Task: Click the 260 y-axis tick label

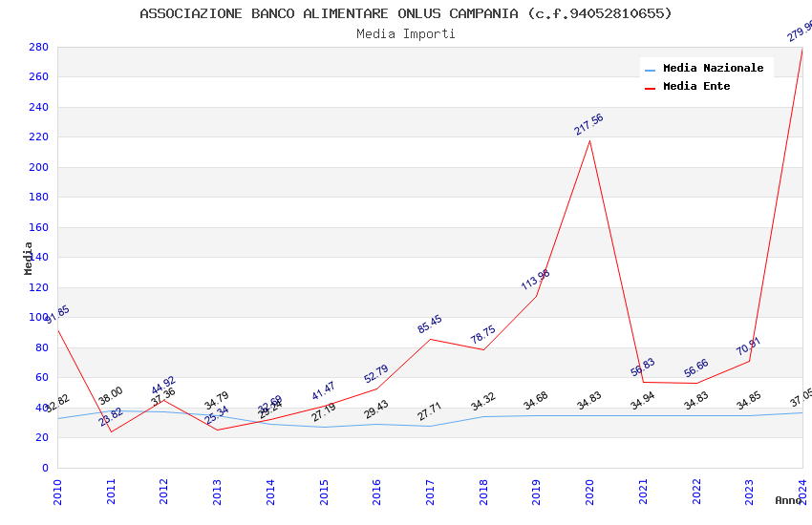Action: point(38,76)
